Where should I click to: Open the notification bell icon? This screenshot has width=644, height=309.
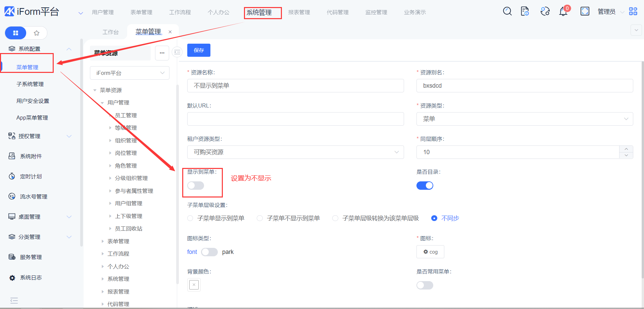tap(563, 12)
